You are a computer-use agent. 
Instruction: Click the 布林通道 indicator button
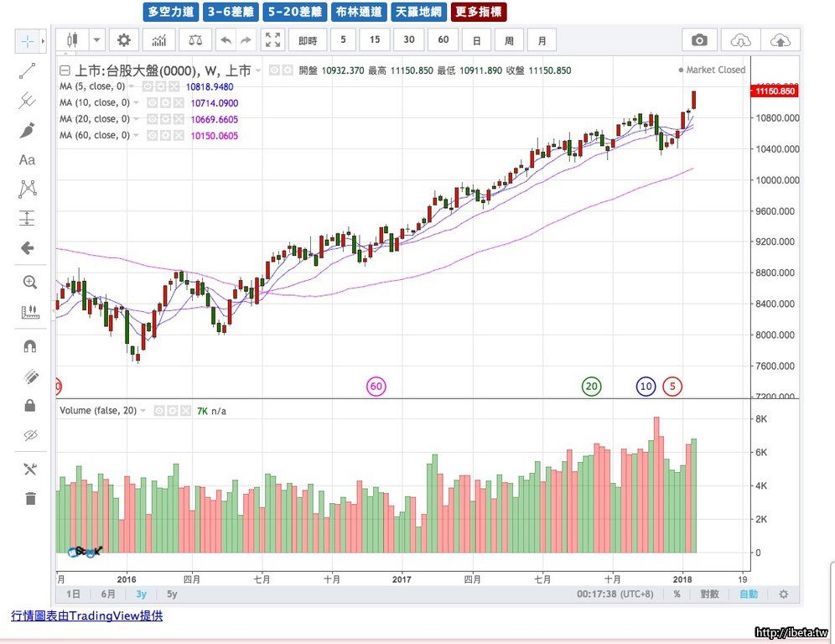[358, 12]
